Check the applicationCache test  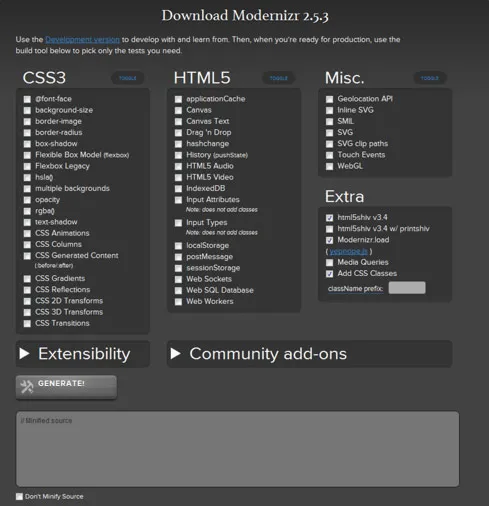point(178,99)
